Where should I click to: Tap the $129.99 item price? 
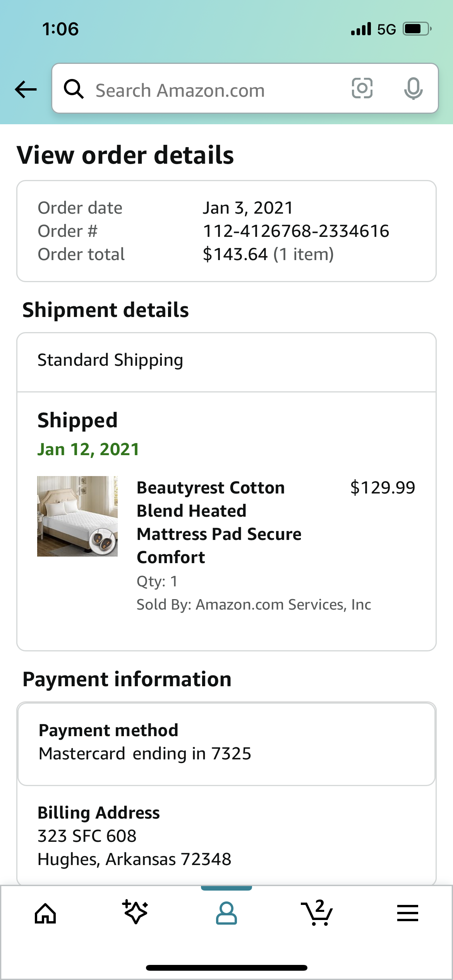383,488
